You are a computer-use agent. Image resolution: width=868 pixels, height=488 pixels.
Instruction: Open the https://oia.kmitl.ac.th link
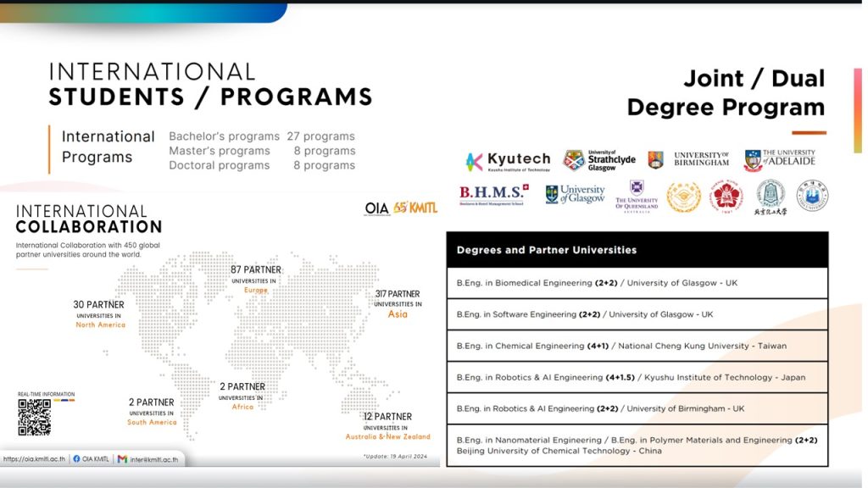click(33, 459)
